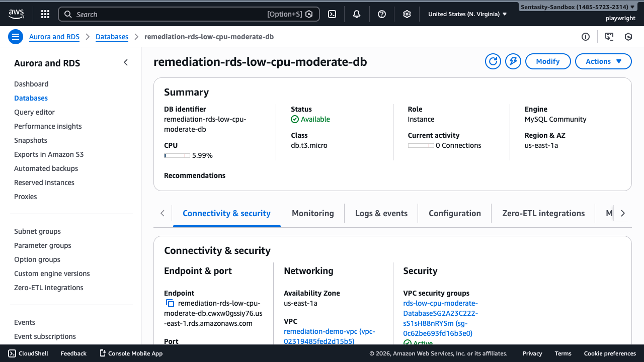Open the help question mark icon
The width and height of the screenshot is (644, 362).
click(382, 14)
